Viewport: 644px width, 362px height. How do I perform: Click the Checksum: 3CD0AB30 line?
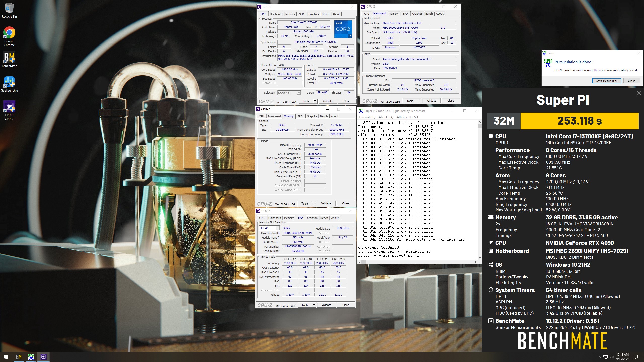(379, 248)
